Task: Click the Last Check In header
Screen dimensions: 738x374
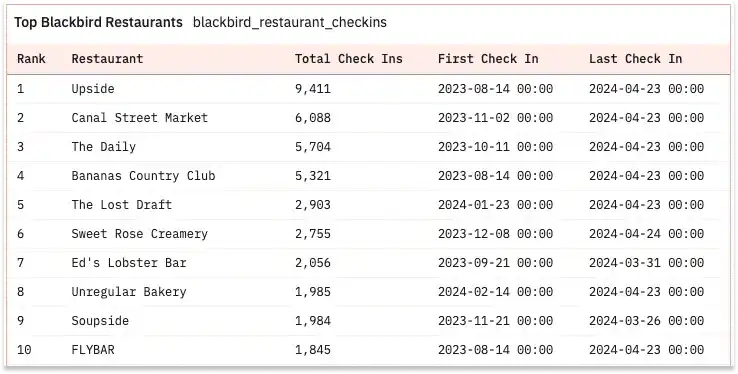Action: coord(635,59)
